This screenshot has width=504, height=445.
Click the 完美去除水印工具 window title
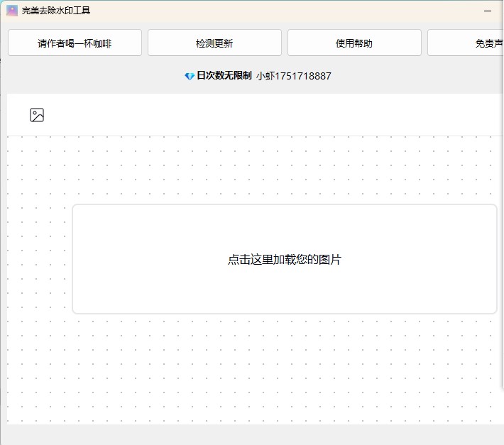(x=56, y=11)
